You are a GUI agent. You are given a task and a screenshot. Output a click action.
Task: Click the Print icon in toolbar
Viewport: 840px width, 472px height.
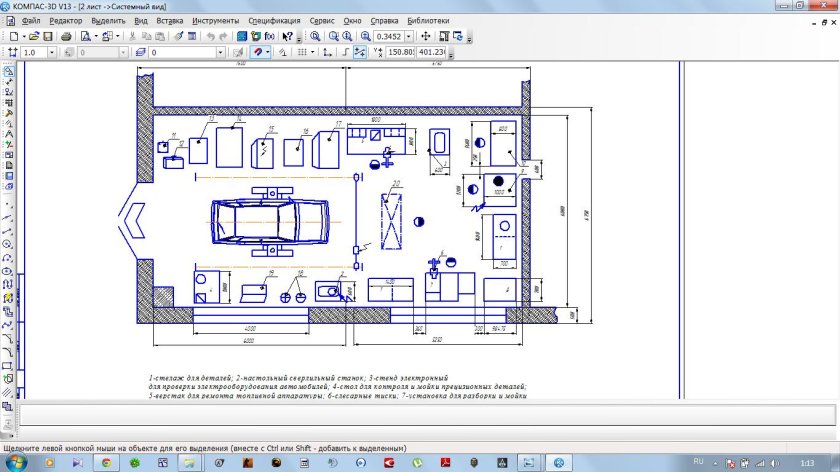[x=66, y=36]
